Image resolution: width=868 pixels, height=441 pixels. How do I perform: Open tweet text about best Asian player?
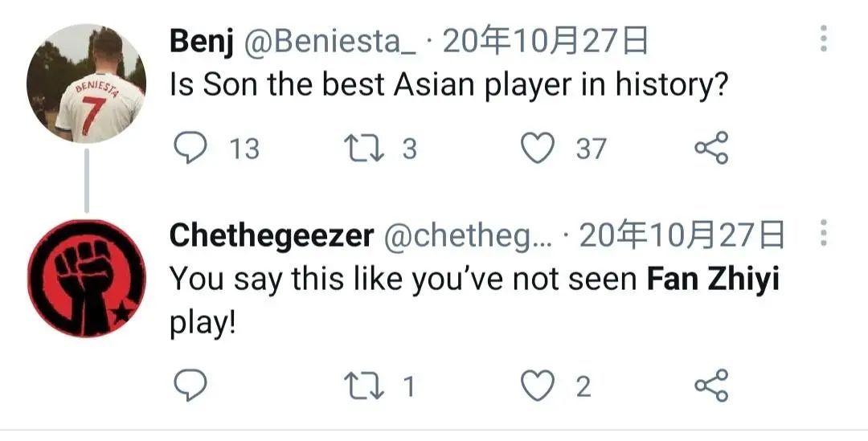[x=448, y=85]
